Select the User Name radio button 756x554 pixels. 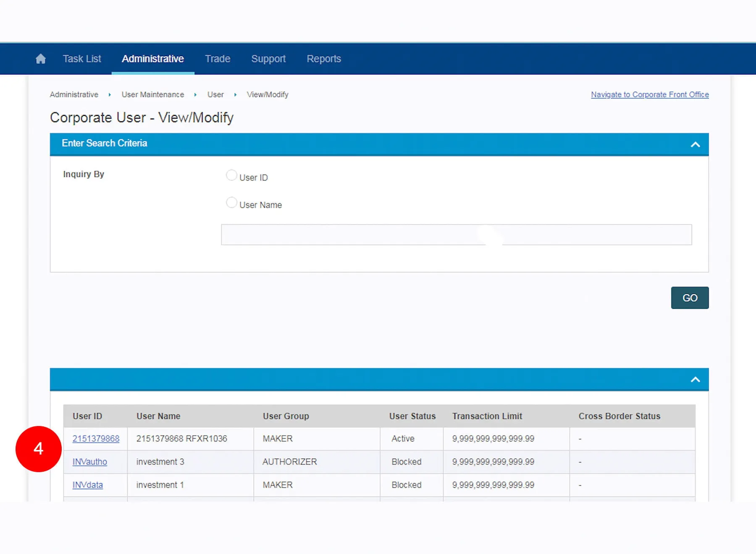231,203
